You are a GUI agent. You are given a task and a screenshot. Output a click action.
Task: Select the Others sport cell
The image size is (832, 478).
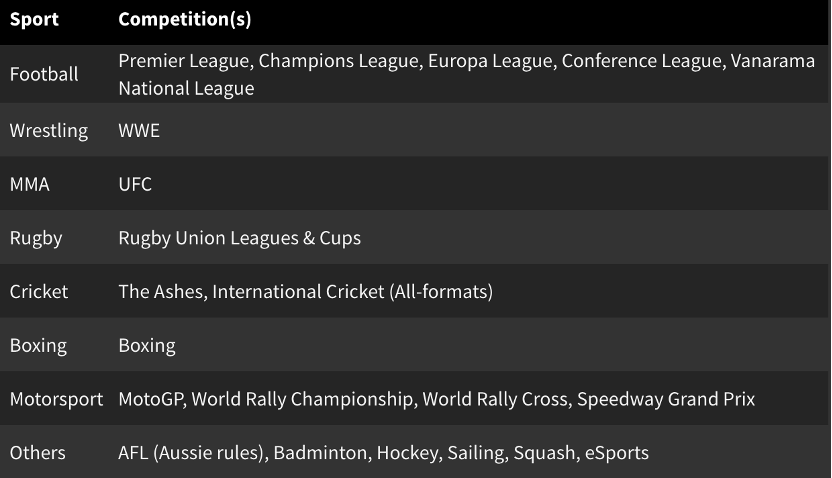pyautogui.click(x=38, y=453)
